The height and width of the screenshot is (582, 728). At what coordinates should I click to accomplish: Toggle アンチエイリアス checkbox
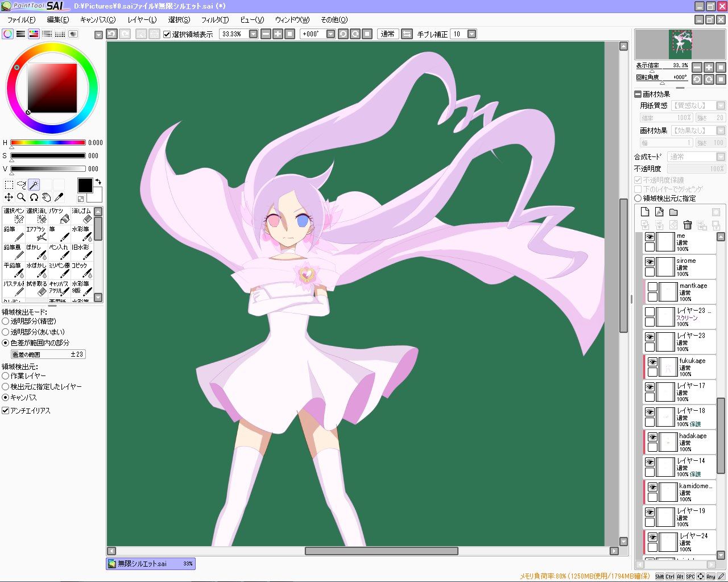pos(6,410)
